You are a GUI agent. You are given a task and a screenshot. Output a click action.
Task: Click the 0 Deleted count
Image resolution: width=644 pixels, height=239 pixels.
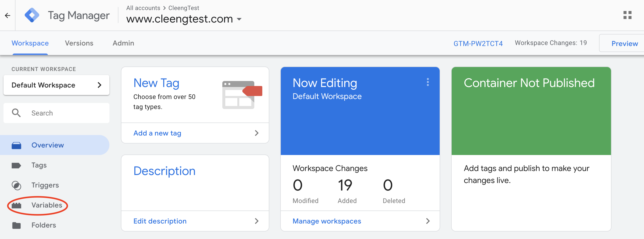click(387, 185)
